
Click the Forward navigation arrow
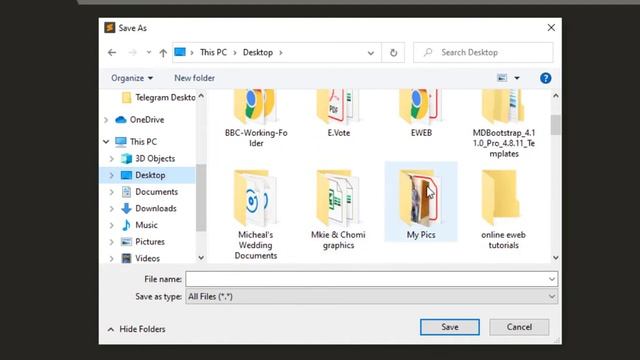coord(132,52)
